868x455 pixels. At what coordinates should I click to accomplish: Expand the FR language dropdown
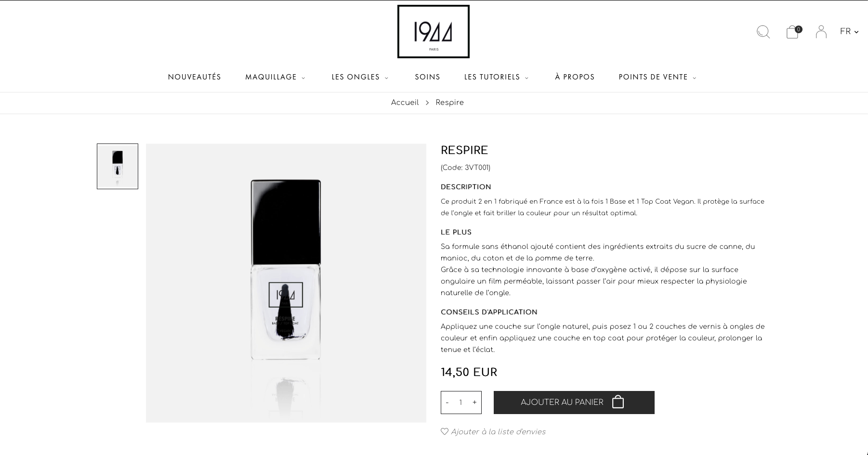tap(849, 32)
